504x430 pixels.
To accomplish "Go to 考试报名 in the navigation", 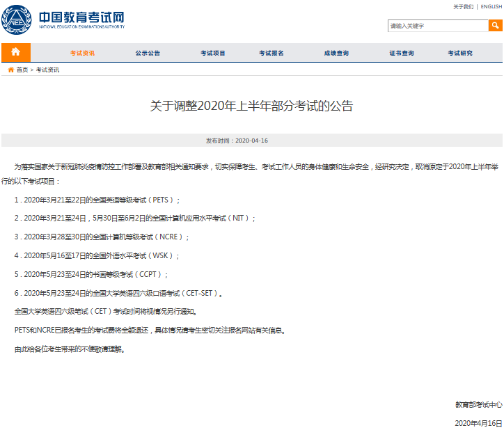I will pos(271,53).
